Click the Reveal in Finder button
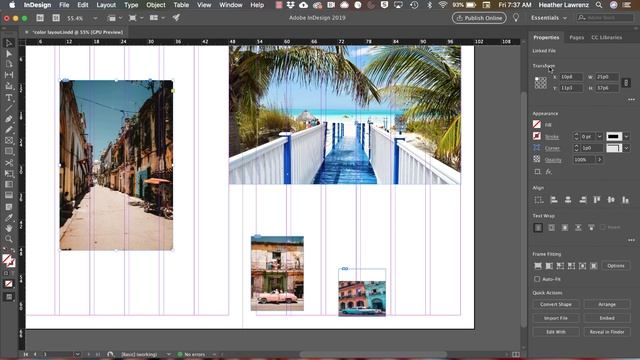 click(x=607, y=332)
